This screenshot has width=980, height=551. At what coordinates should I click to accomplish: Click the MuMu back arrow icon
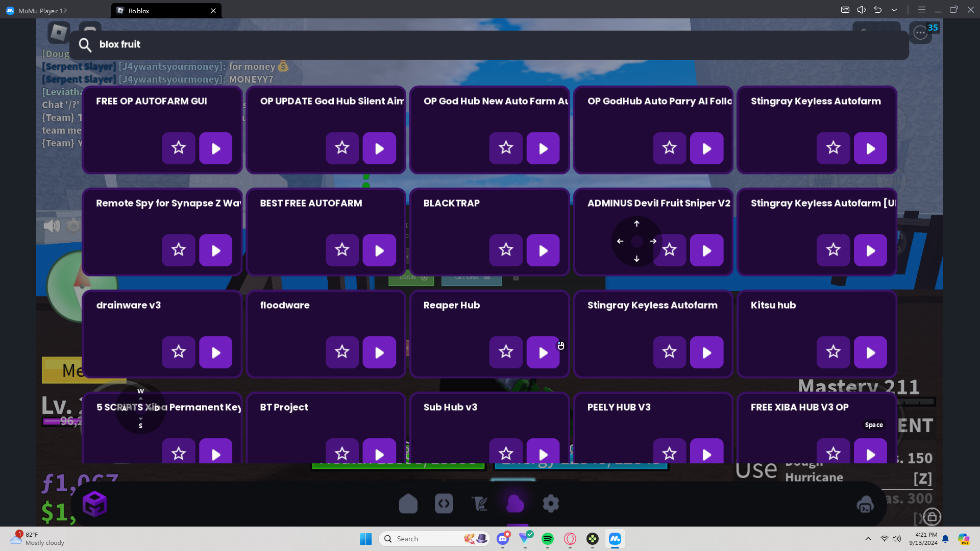(x=878, y=10)
